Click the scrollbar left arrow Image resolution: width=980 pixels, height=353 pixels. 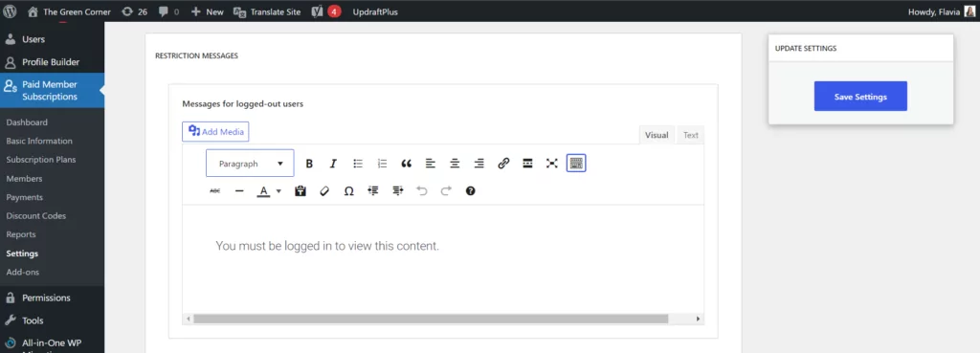click(x=189, y=319)
